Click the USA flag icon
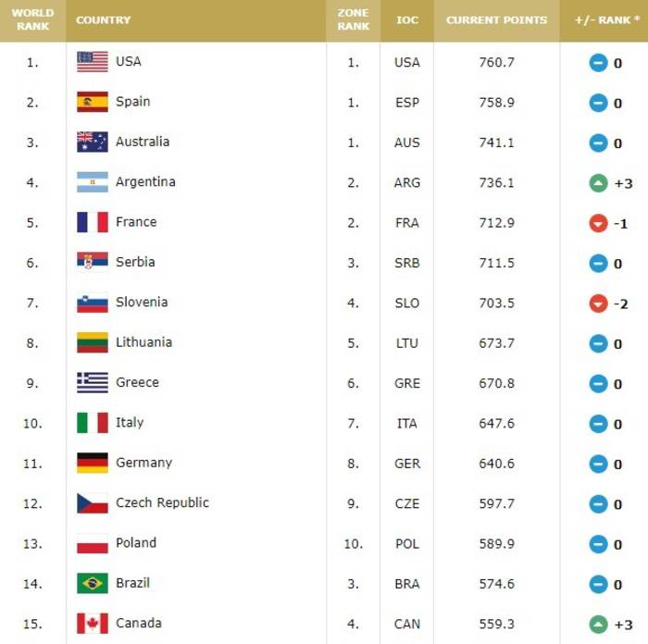The width and height of the screenshot is (648, 644). (x=93, y=62)
